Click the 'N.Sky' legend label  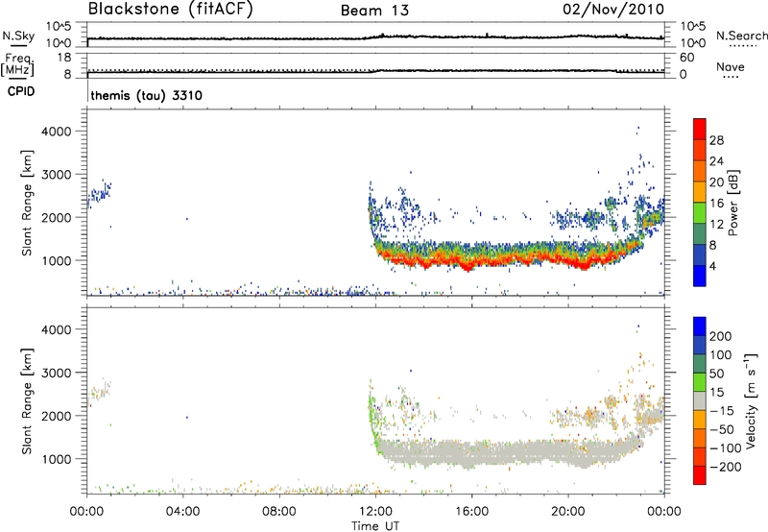tap(18, 36)
